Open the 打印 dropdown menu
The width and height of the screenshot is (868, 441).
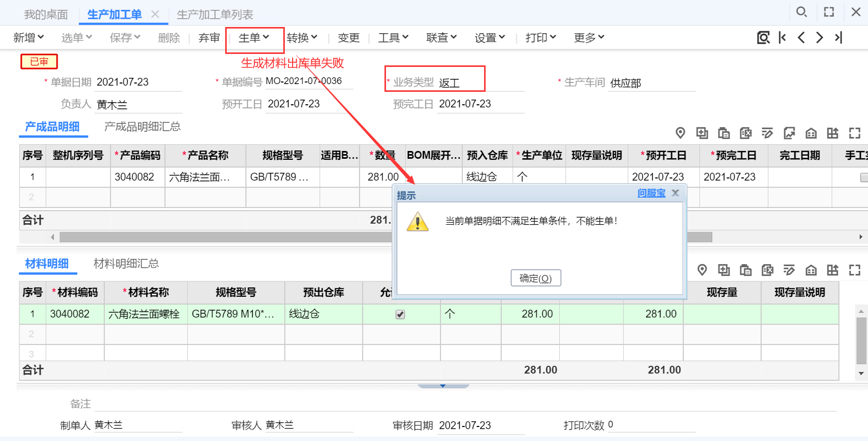541,37
